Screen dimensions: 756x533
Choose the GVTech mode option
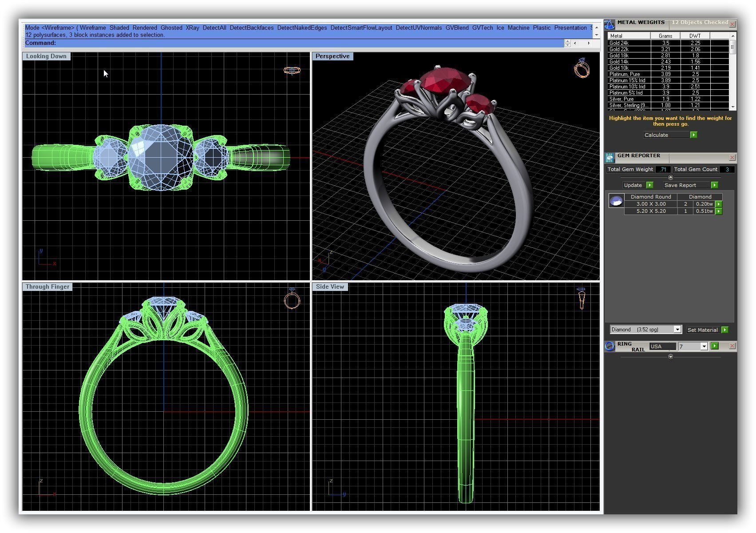[x=483, y=28]
